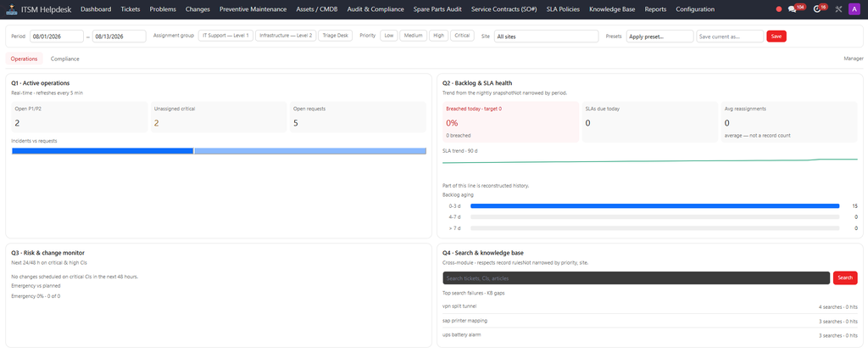Click the red Save preset button

coord(776,36)
